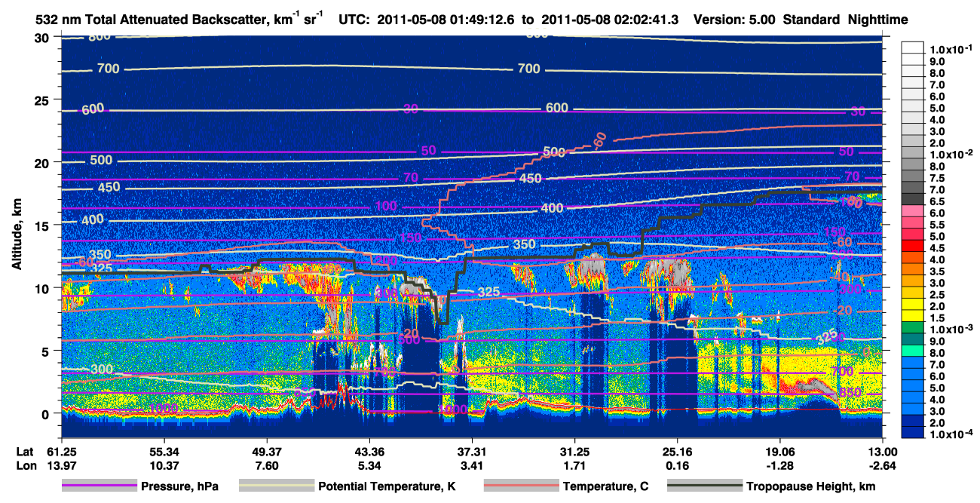This screenshot has height=503, width=980.
Task: Click longitude value '10.37'
Action: [164, 465]
